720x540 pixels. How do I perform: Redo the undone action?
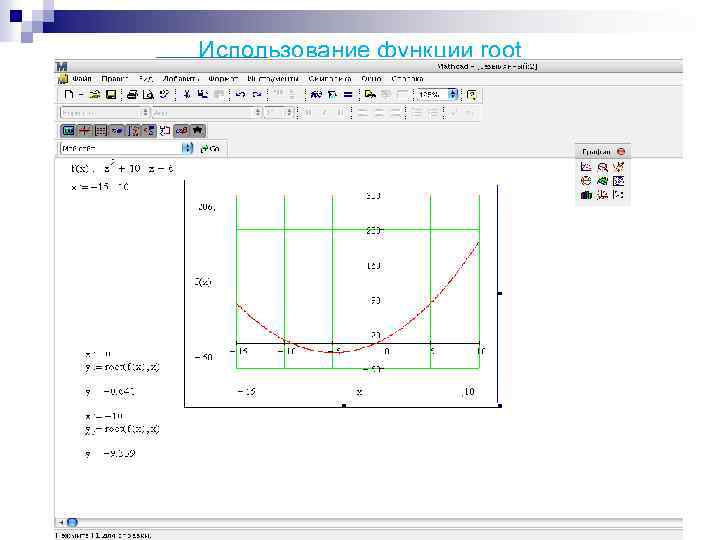point(257,95)
